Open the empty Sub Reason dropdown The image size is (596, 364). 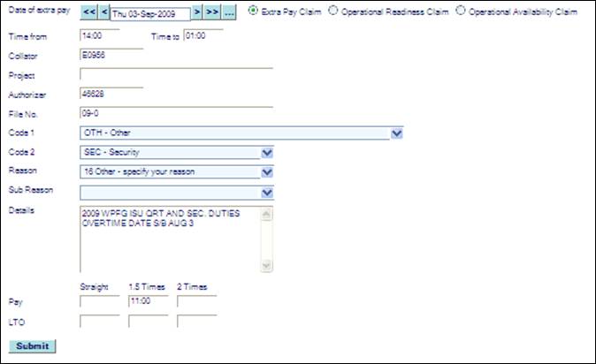pos(267,191)
